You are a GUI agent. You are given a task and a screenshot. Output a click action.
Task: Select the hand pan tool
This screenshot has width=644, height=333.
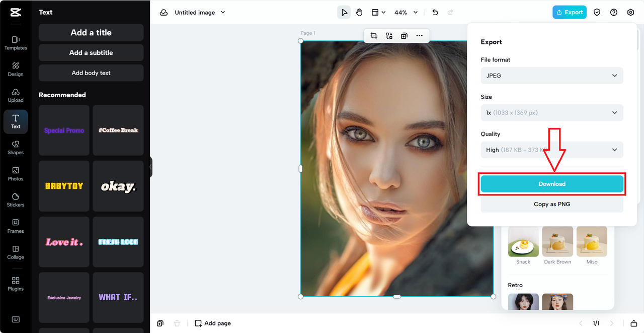coord(359,13)
